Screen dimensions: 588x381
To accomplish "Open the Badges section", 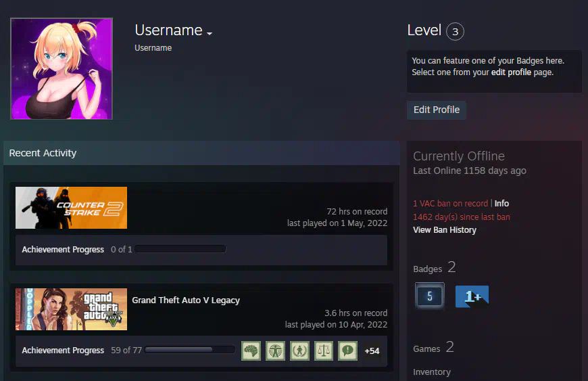I will (427, 269).
